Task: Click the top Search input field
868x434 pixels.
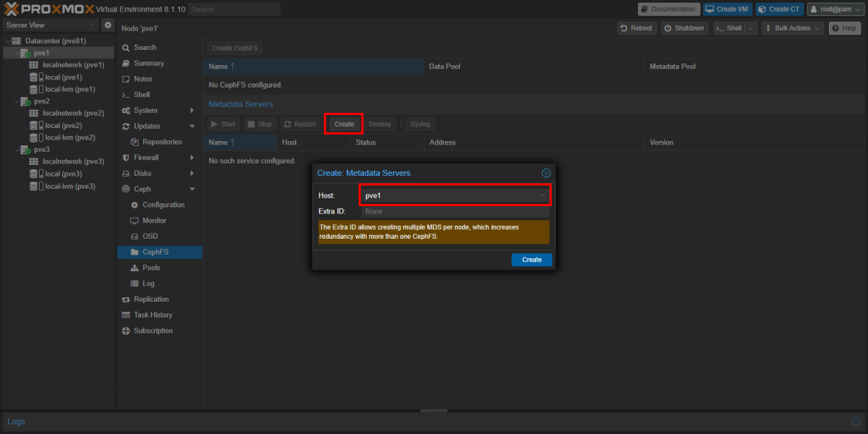Action: click(x=234, y=9)
